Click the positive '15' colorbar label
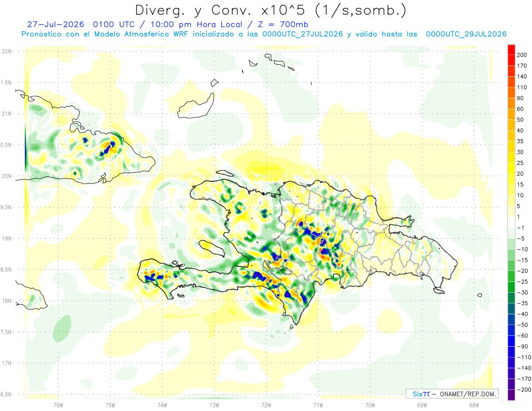This screenshot has height=411, width=532. point(520,184)
